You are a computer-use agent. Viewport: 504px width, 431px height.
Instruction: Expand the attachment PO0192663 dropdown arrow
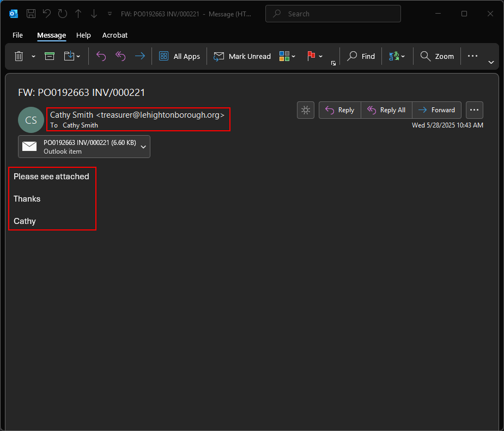pos(143,147)
